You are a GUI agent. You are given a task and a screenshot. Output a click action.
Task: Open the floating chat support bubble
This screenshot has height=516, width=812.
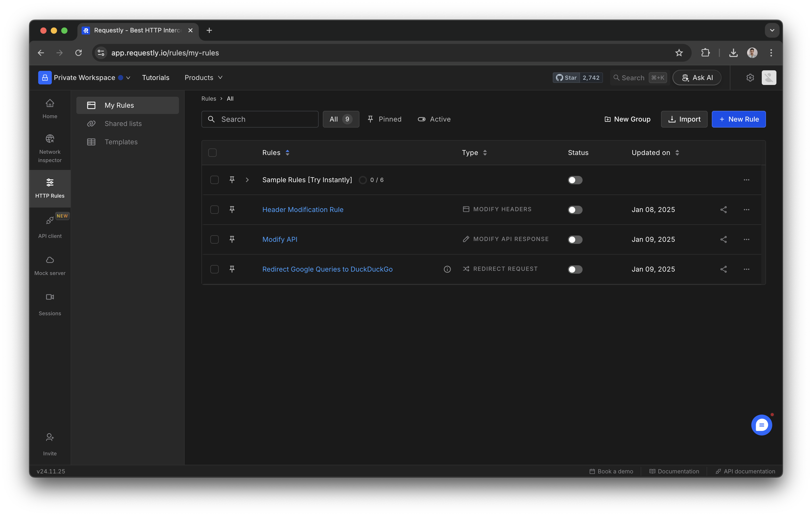tap(762, 425)
